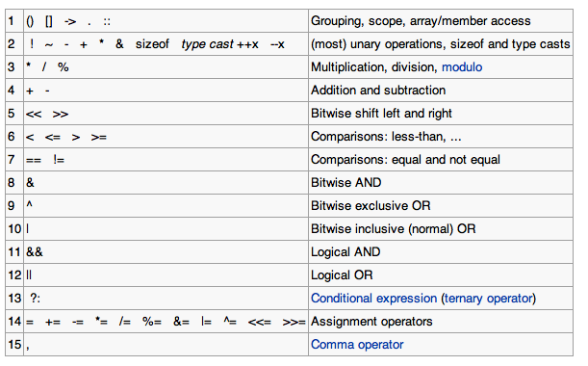Click the && operator in row 11
Screen dimensions: 588x366
coord(35,252)
